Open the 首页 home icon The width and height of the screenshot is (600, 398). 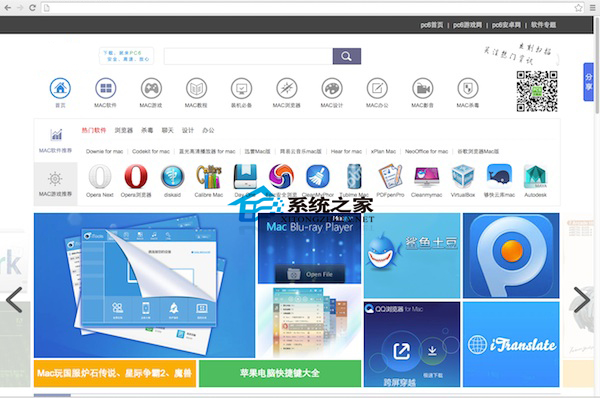coord(60,88)
